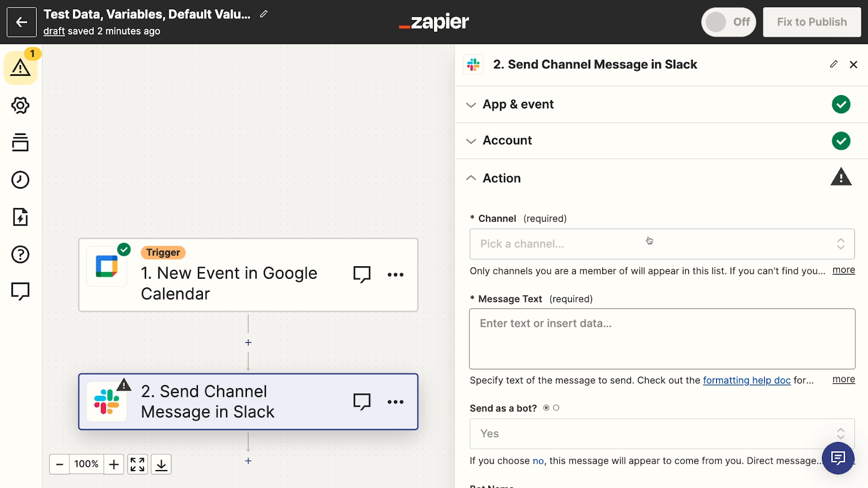The image size is (868, 488).
Task: Click the export download icon
Action: tap(161, 464)
